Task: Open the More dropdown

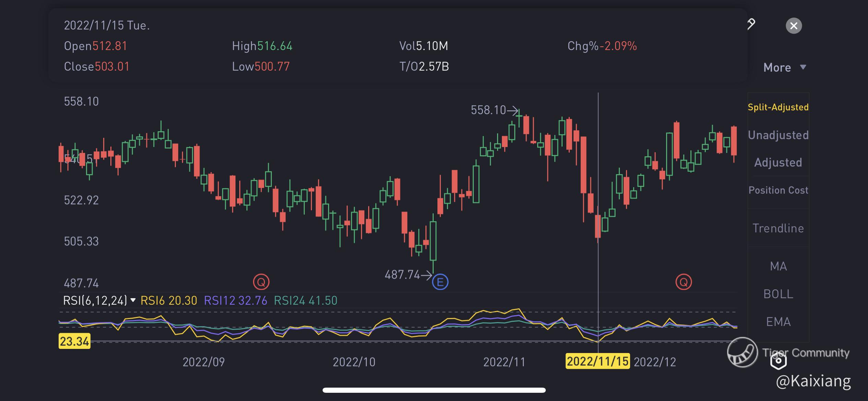Action: tap(784, 68)
